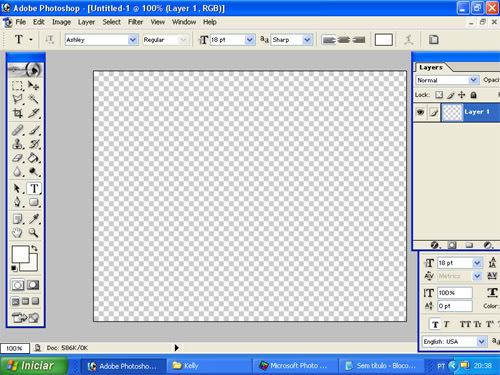Select the Crop tool
This screenshot has height=375, width=500.
18,113
